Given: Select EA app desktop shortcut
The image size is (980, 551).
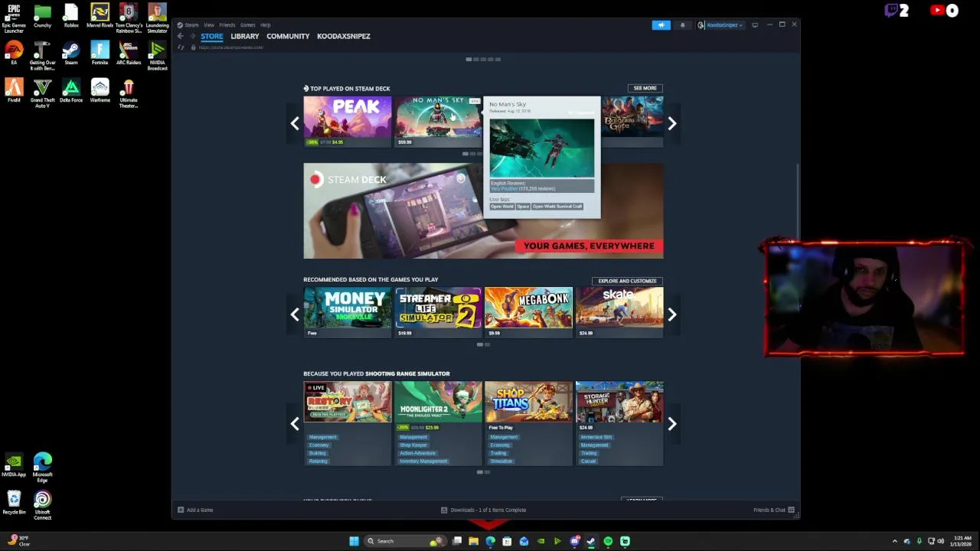Looking at the screenshot, I should (14, 53).
